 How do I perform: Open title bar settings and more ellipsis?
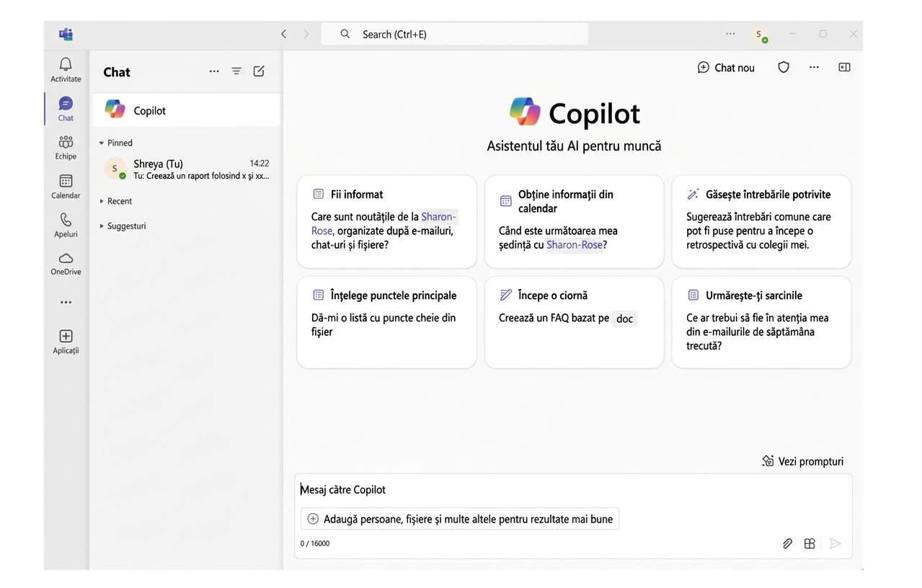(x=730, y=34)
